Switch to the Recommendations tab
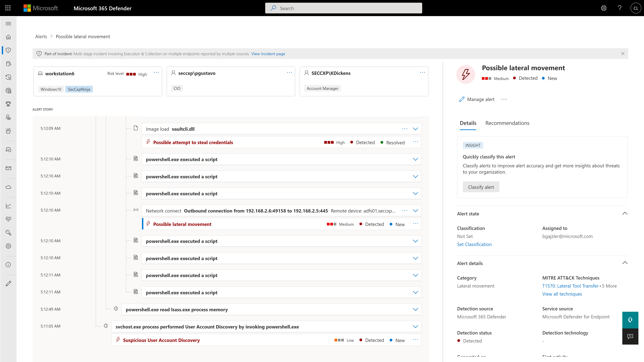The width and height of the screenshot is (644, 362). click(x=507, y=123)
